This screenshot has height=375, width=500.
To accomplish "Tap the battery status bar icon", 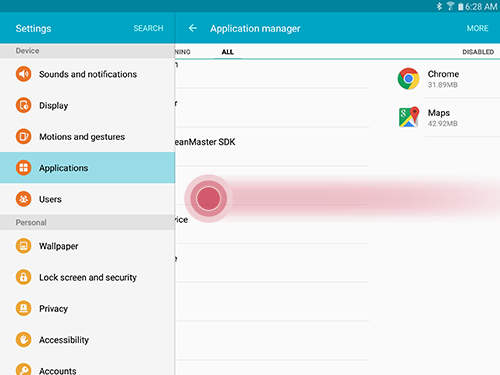I will (x=460, y=6).
